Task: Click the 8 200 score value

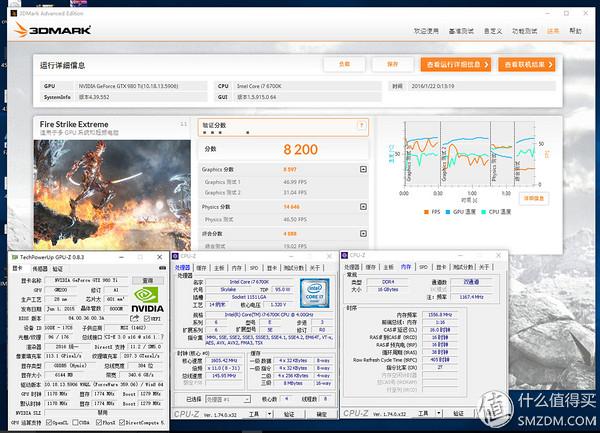Action: (301, 149)
